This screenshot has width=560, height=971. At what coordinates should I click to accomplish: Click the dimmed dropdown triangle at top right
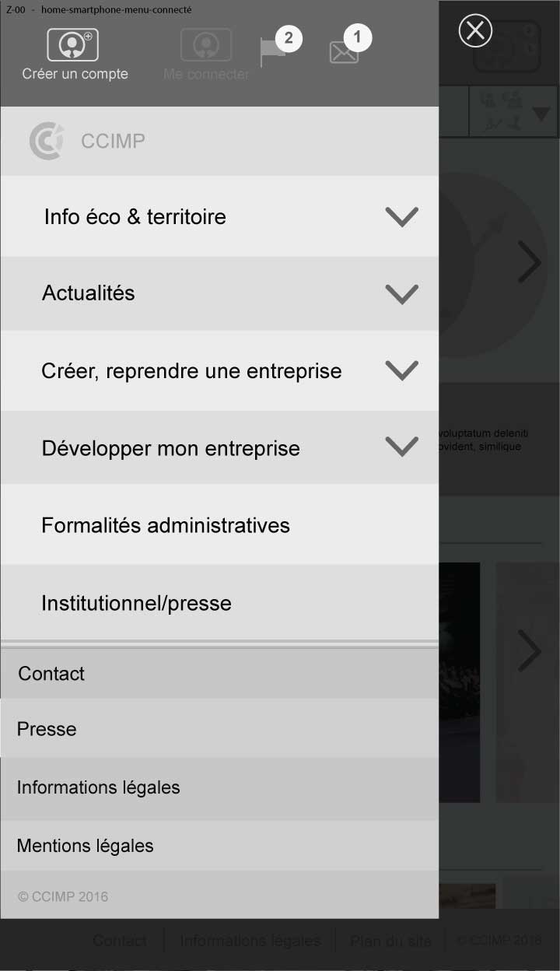pyautogui.click(x=541, y=114)
